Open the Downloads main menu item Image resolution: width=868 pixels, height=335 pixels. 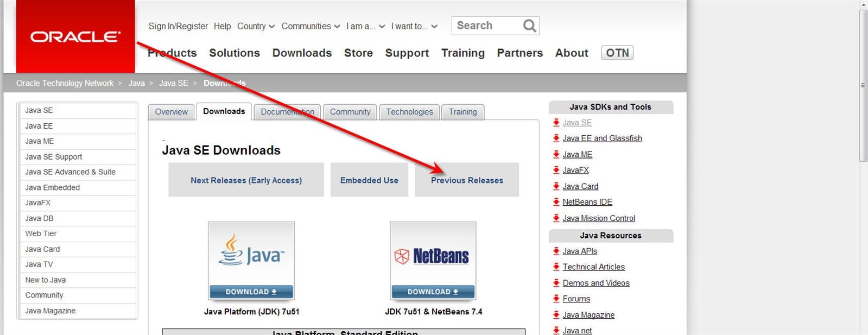[x=302, y=53]
